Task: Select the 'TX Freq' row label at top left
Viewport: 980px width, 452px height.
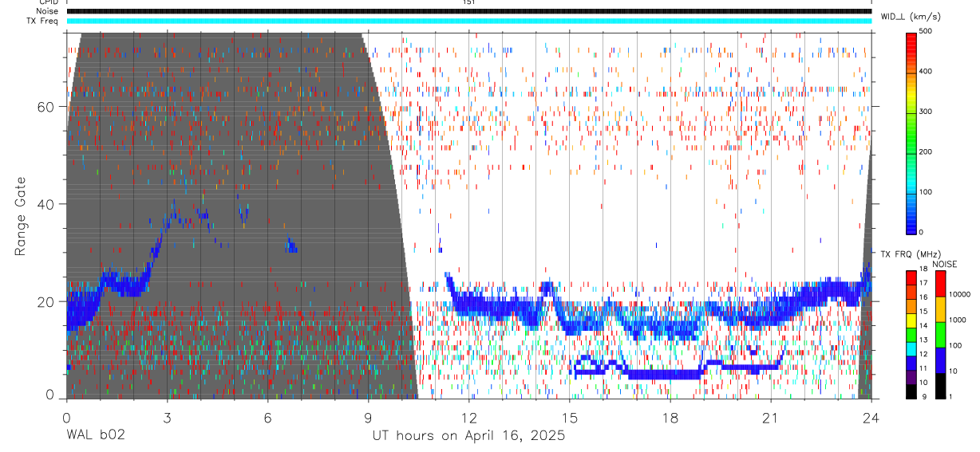Action: pos(43,21)
